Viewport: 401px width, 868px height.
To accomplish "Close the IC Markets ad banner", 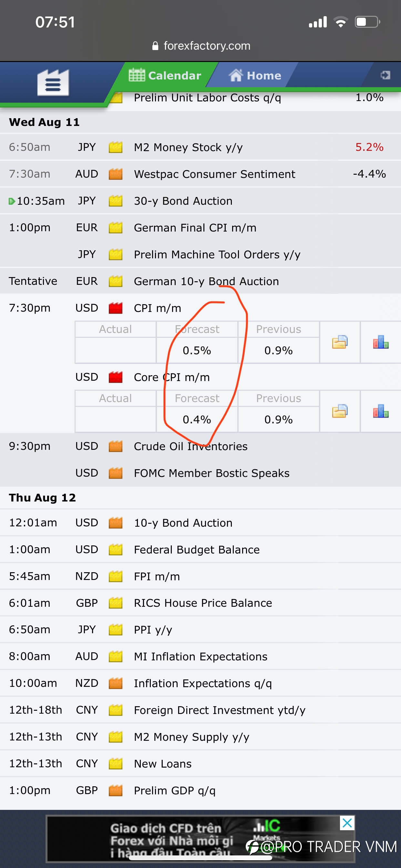I will point(347,823).
